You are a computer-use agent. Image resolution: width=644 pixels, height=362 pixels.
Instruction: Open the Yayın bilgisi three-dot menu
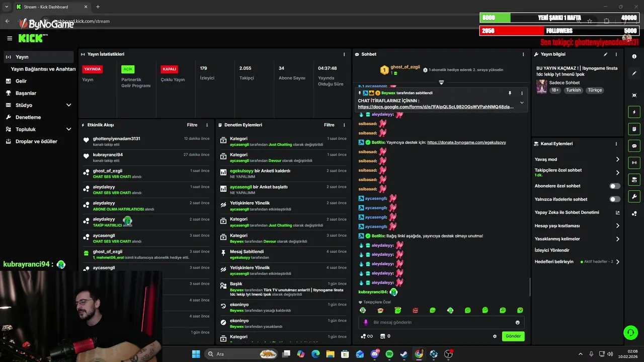616,54
